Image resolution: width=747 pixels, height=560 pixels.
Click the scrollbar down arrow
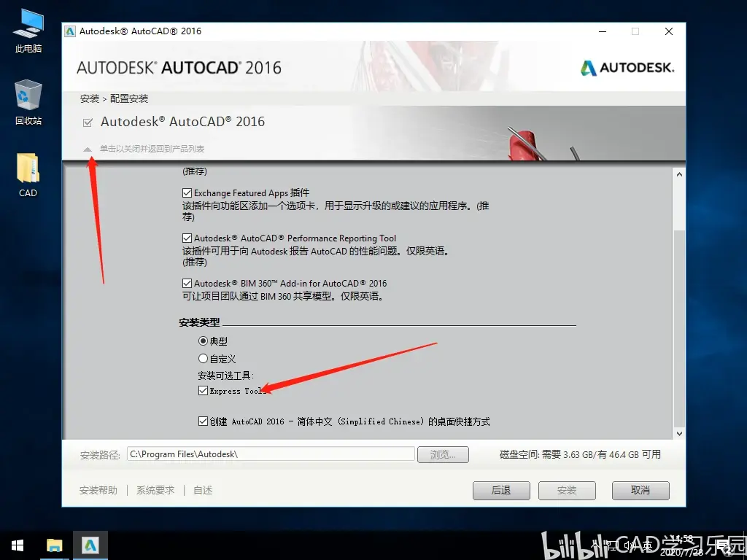click(679, 433)
